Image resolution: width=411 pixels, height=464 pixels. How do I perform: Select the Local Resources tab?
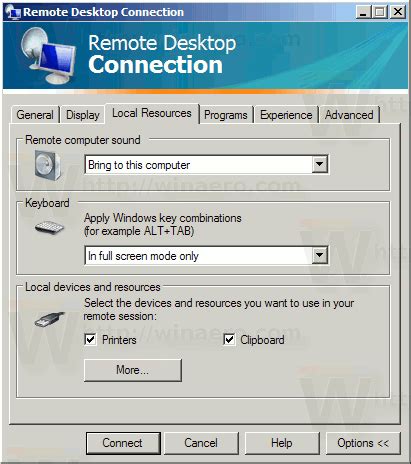point(152,113)
